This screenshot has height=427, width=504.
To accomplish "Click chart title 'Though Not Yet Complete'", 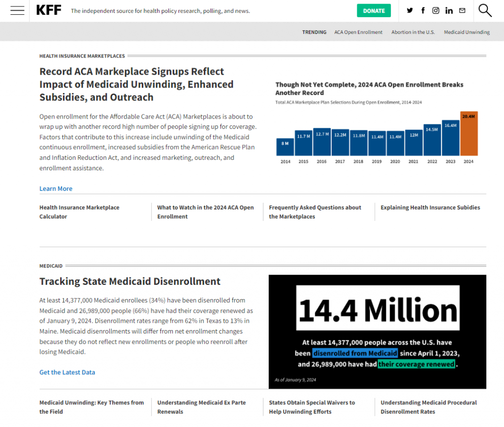I will coord(369,89).
